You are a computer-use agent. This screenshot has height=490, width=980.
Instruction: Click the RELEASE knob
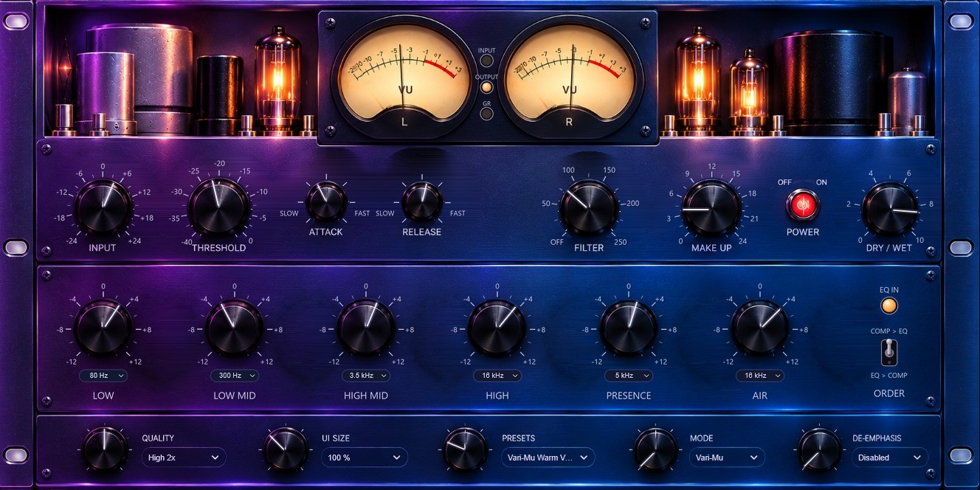coord(423,201)
